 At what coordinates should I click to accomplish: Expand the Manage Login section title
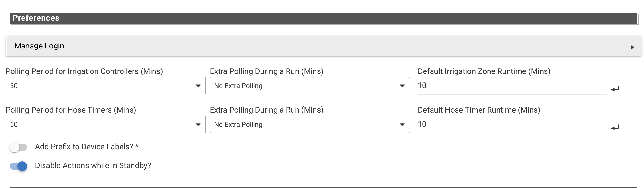(x=39, y=46)
